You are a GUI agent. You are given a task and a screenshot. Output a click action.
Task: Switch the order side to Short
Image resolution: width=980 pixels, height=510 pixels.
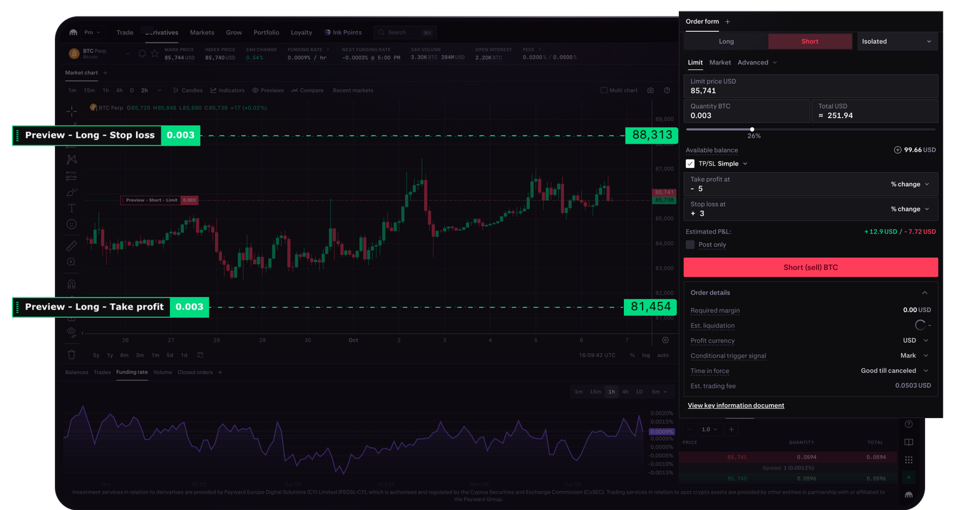click(810, 41)
